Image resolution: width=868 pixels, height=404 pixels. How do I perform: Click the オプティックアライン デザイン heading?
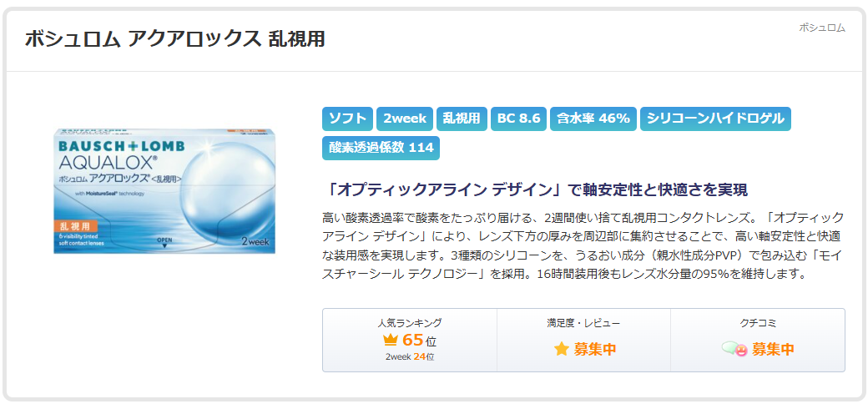tap(534, 189)
